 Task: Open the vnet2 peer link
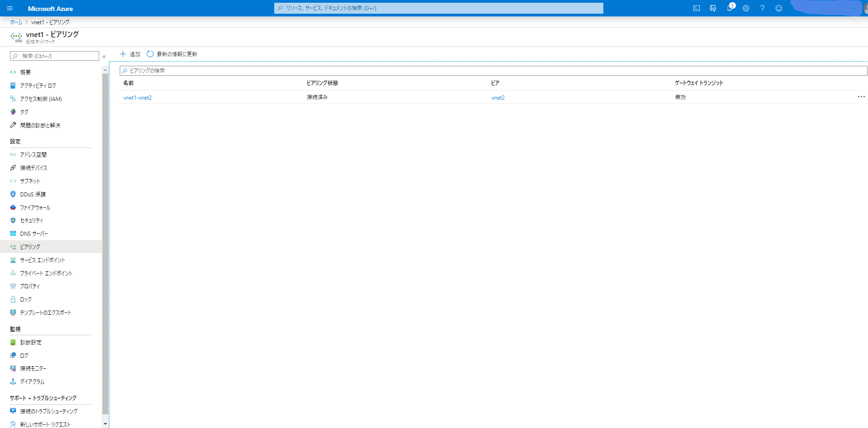tap(498, 97)
